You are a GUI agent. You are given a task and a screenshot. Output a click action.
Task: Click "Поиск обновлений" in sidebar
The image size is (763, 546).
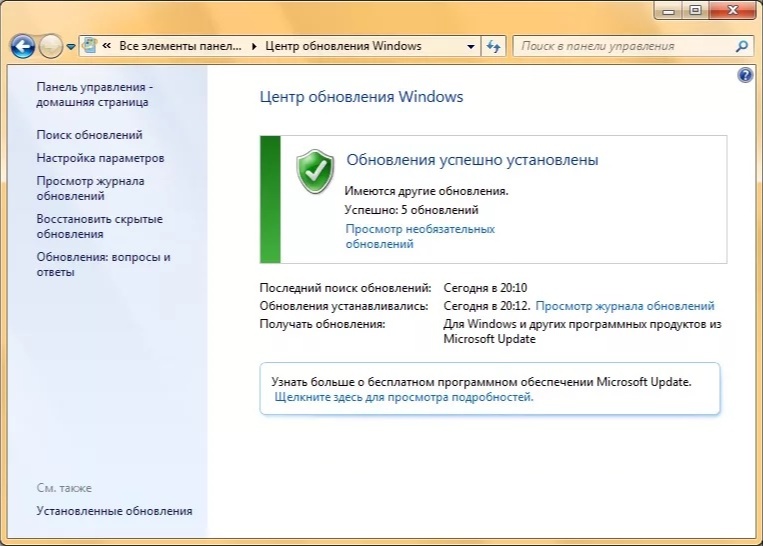[90, 135]
